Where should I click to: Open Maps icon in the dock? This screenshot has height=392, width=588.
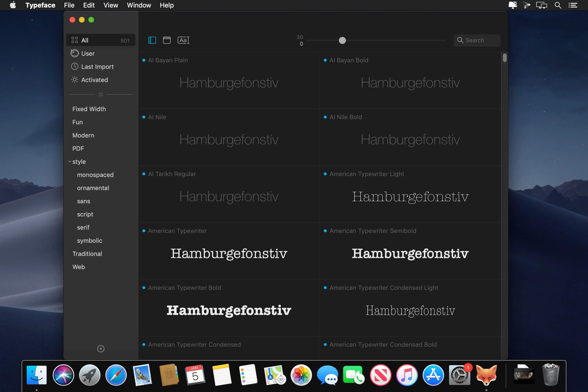[x=275, y=375]
